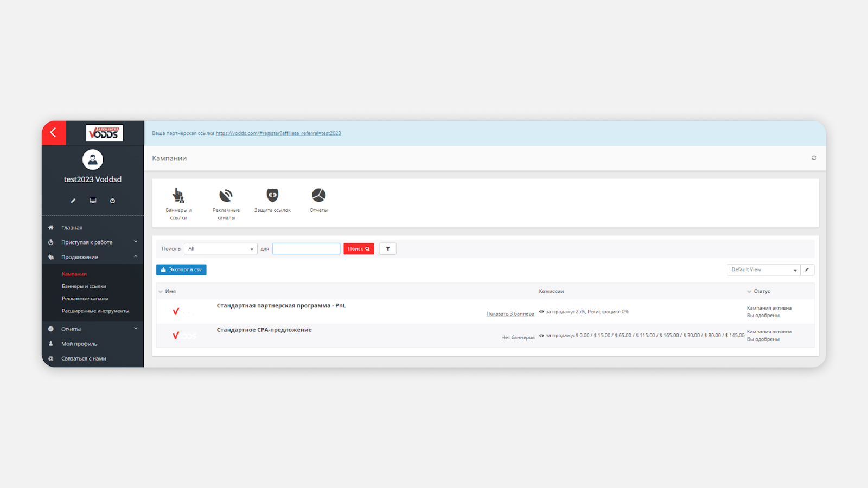Click the megaphone icon beside Продвижение
Screen dimensions: 868x488
click(51, 257)
